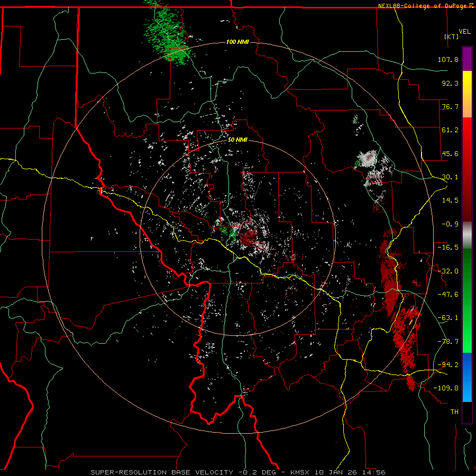Click the -63.1 value on velocity scale
The height and width of the screenshot is (476, 476).
coord(448,318)
